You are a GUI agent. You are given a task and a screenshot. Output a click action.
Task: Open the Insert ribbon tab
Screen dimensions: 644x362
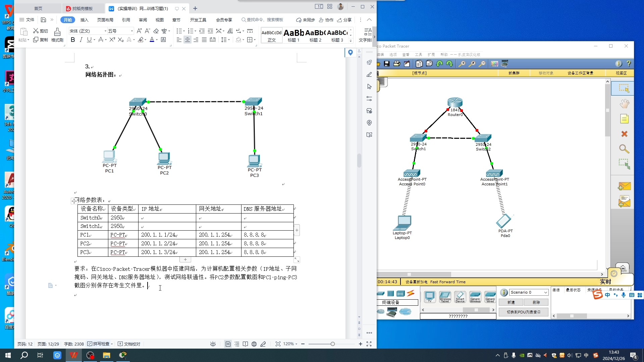coord(85,20)
